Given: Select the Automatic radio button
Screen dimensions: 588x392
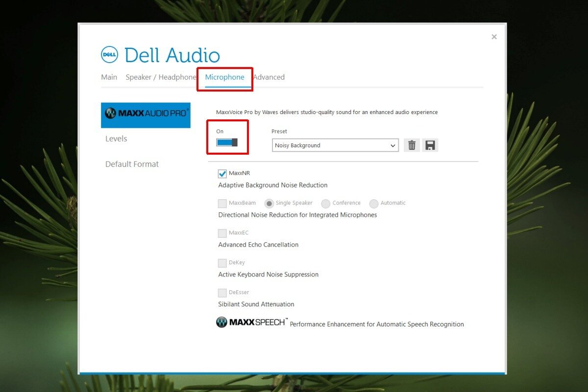Looking at the screenshot, I should pyautogui.click(x=374, y=203).
